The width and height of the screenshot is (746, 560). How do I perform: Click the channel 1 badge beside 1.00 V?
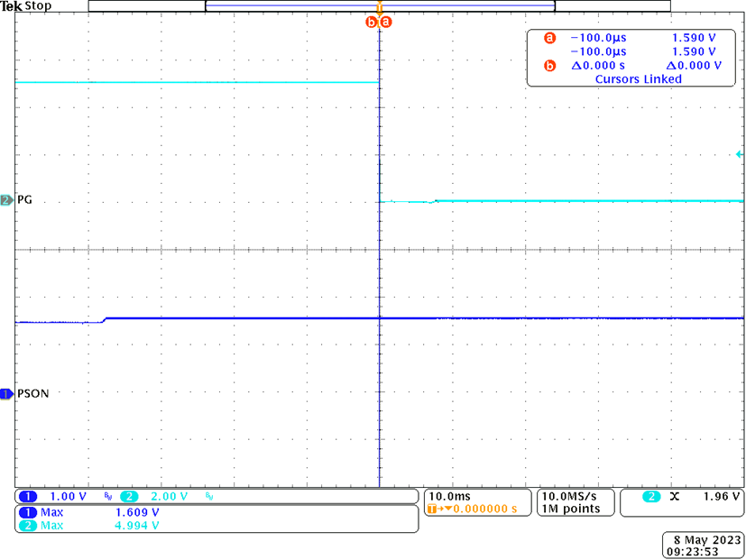pos(29,497)
